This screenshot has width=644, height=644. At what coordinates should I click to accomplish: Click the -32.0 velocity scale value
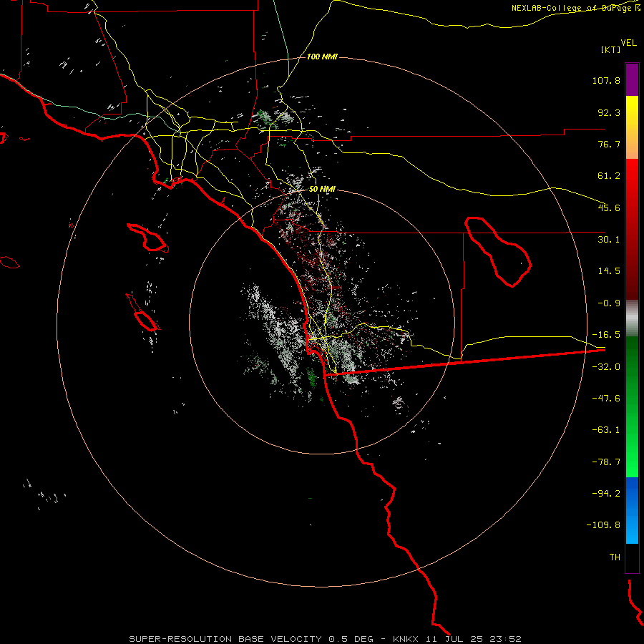(x=606, y=367)
